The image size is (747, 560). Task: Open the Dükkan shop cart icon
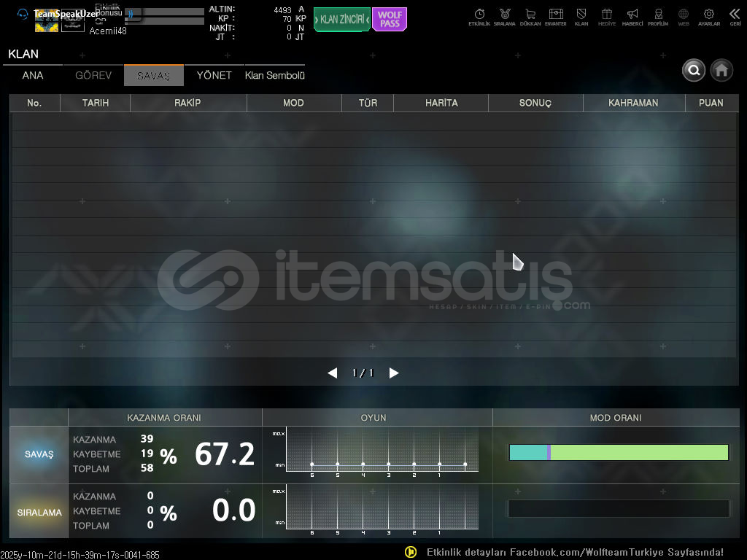coord(530,15)
